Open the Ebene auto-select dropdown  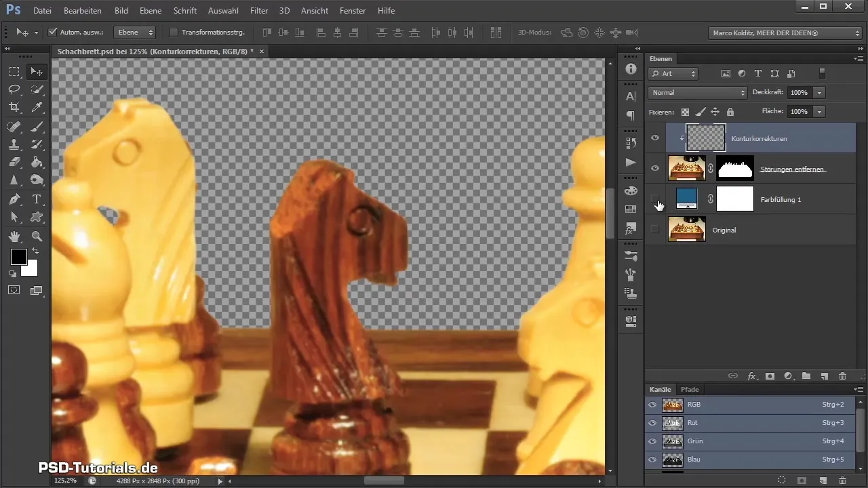(134, 32)
